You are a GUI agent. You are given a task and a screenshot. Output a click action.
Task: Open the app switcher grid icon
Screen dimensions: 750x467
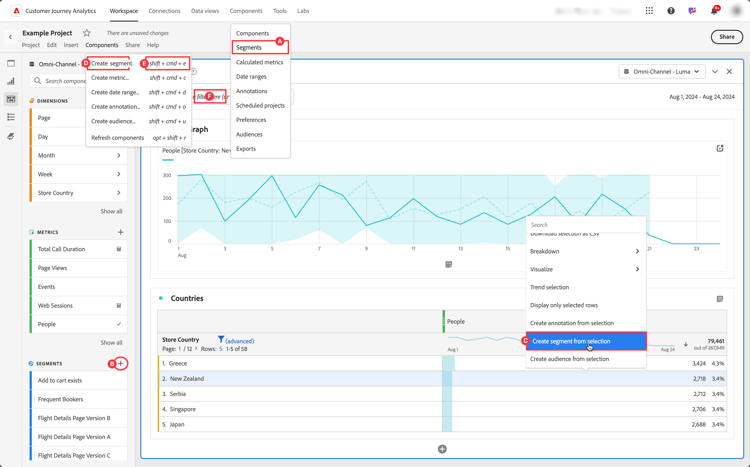click(649, 11)
